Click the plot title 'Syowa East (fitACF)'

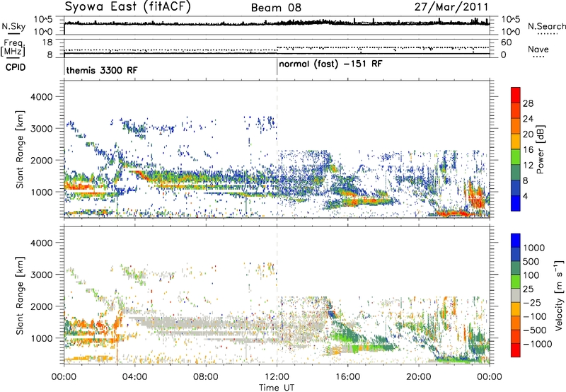(x=127, y=7)
